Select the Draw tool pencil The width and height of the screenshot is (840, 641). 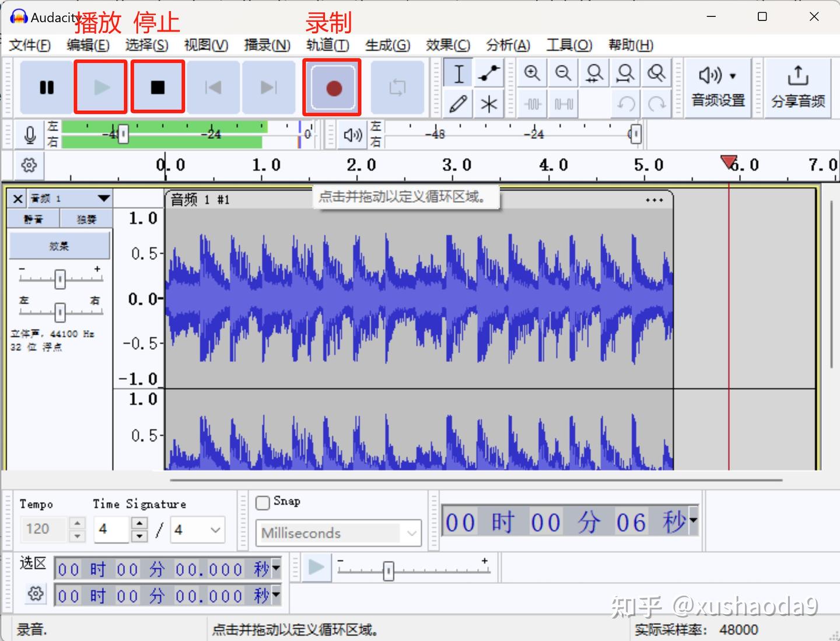point(457,103)
